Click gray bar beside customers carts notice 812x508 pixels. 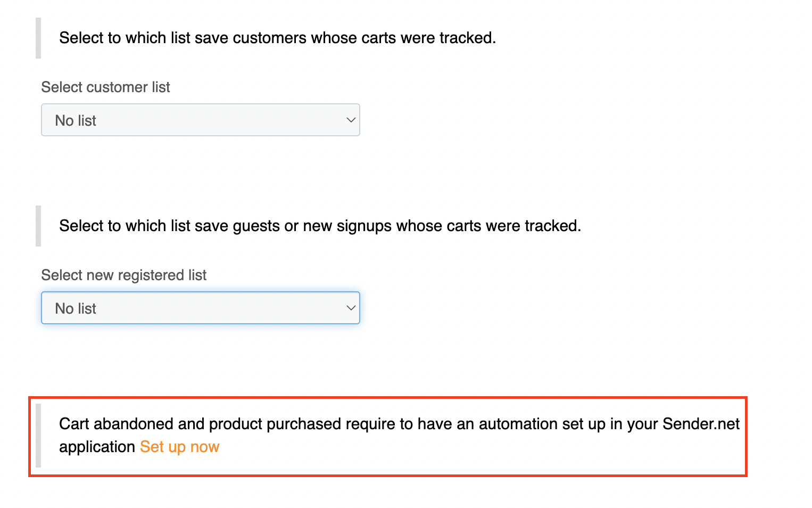point(38,38)
